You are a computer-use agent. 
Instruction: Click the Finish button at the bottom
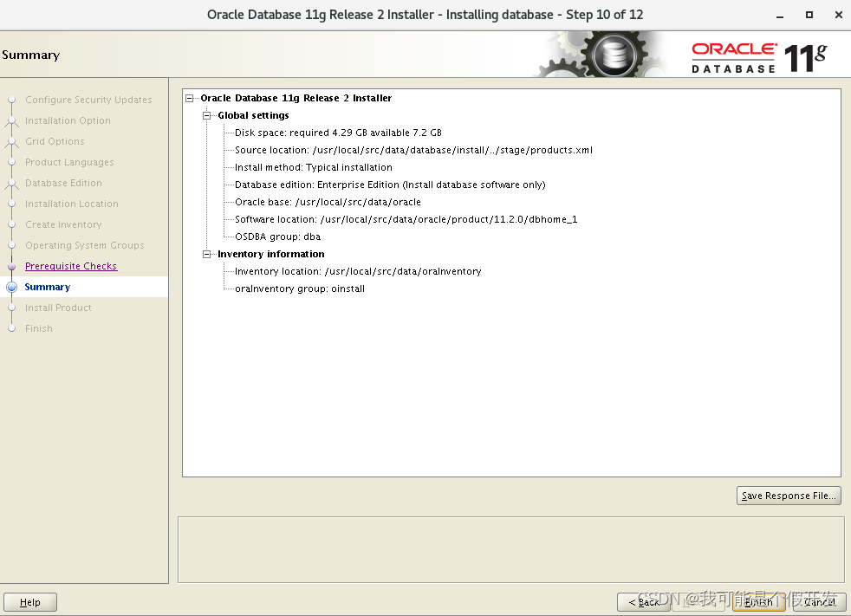758,602
